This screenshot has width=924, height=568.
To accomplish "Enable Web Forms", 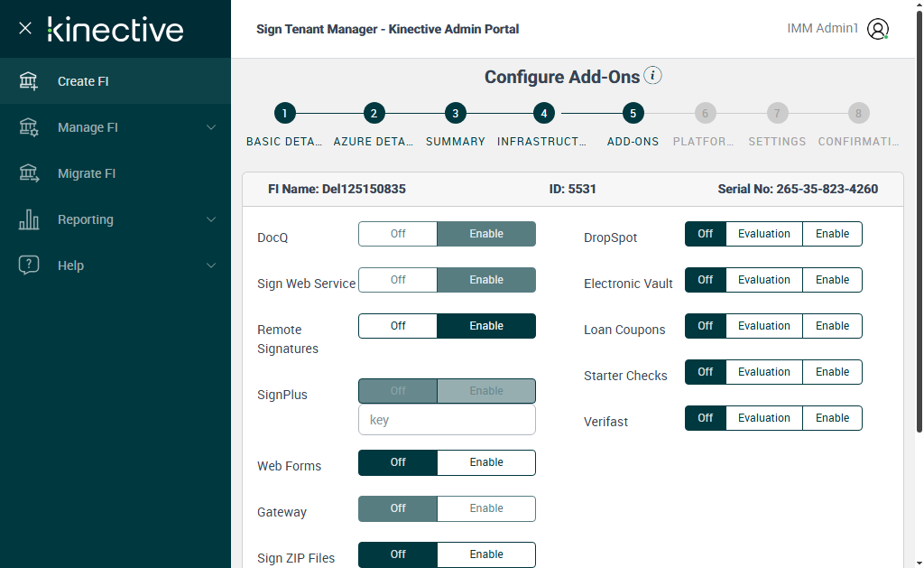I will tap(486, 462).
